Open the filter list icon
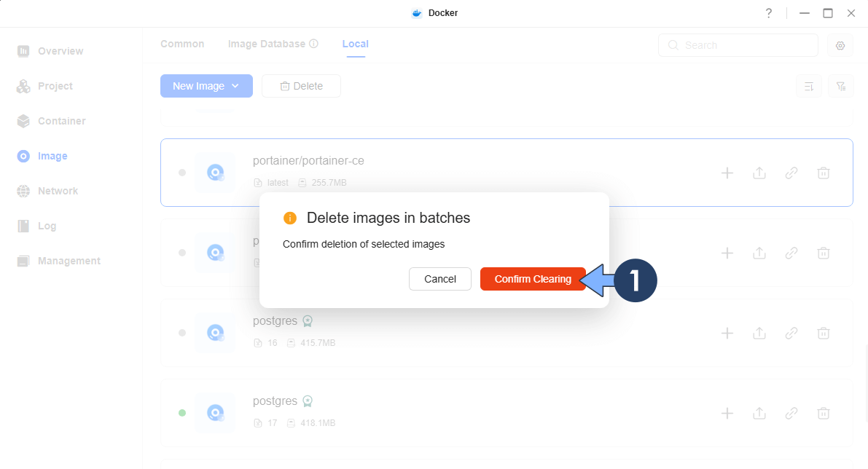868x469 pixels. click(x=841, y=86)
